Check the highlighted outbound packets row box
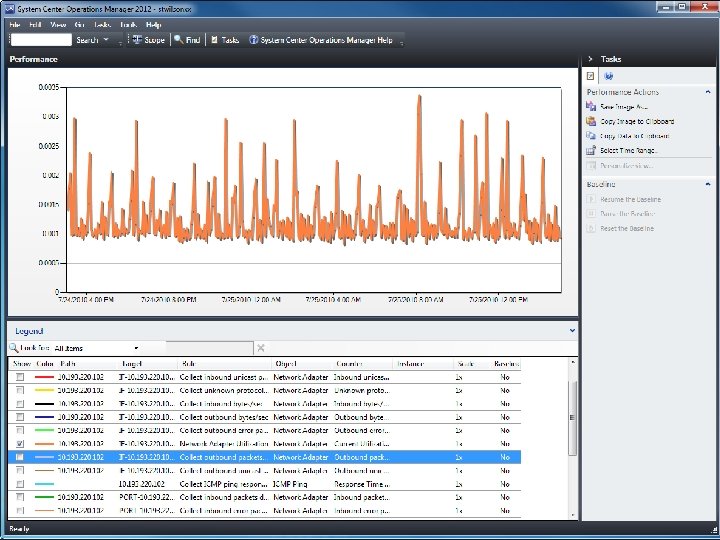 click(x=20, y=457)
